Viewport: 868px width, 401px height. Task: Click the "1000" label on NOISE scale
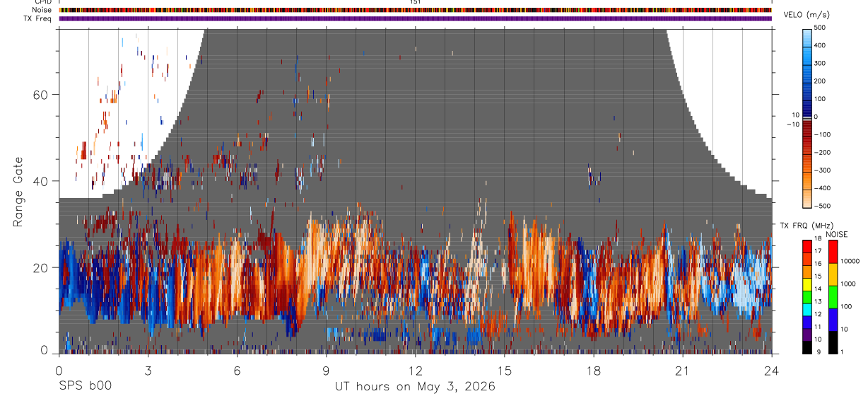pos(850,284)
